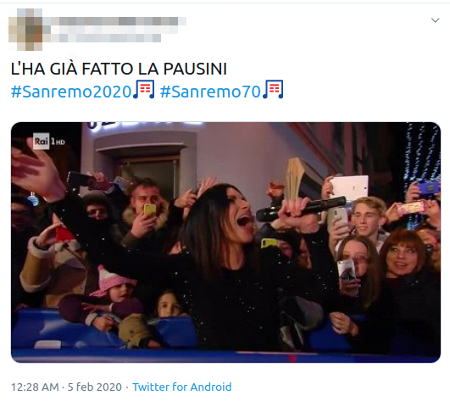
Task: Open the blurred username handle below name
Action: coord(102,37)
